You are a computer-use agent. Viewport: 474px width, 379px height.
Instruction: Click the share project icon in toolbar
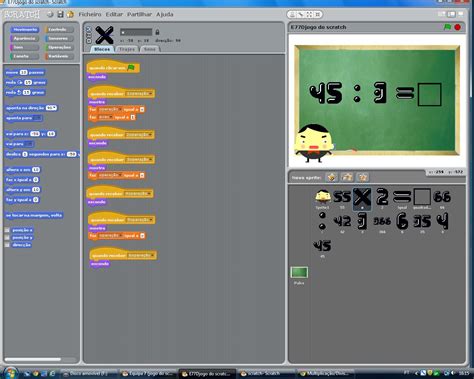click(x=70, y=14)
